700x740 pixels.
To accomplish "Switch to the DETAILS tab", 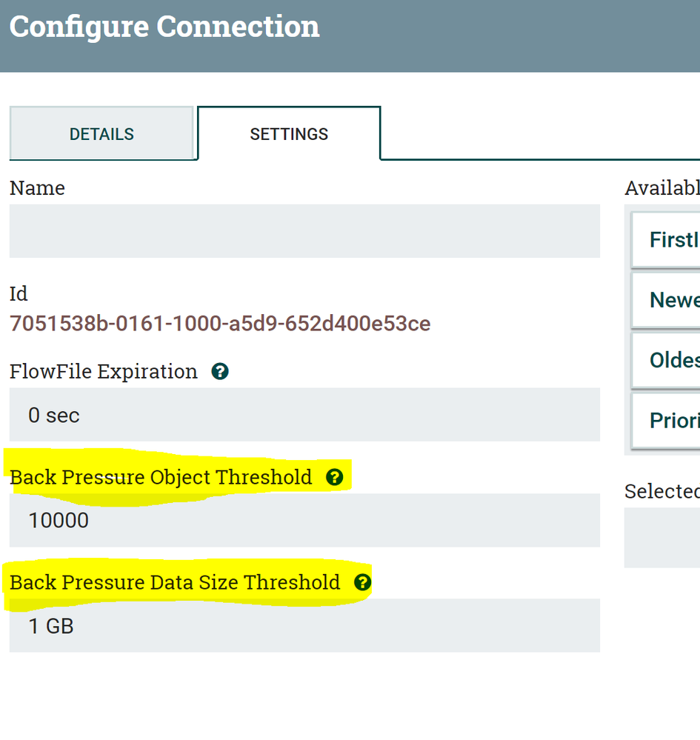I will click(x=101, y=134).
